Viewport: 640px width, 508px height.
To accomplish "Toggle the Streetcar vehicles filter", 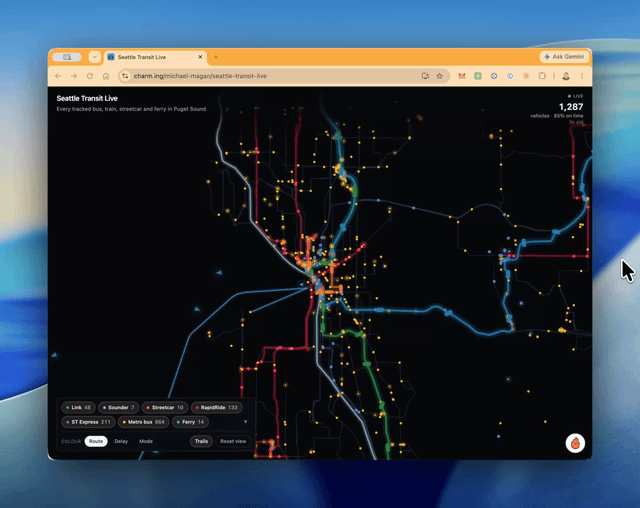I will 165,408.
